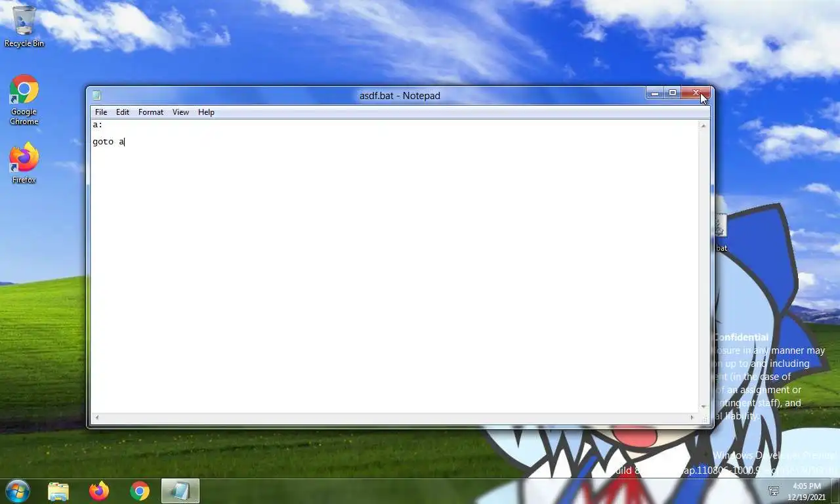Open the Start menu orb
The image size is (840, 504).
tap(17, 491)
